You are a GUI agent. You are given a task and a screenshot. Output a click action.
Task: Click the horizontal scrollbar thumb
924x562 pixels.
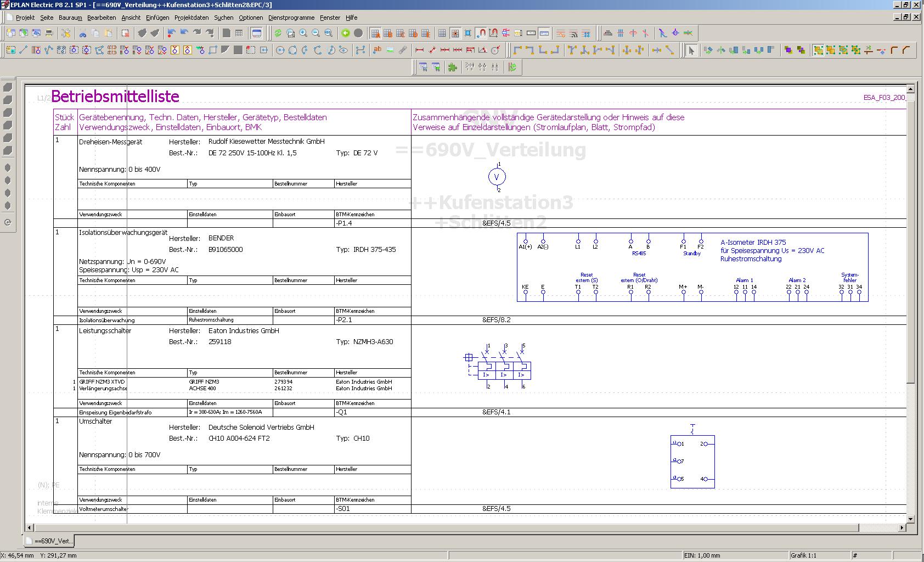pyautogui.click(x=446, y=528)
